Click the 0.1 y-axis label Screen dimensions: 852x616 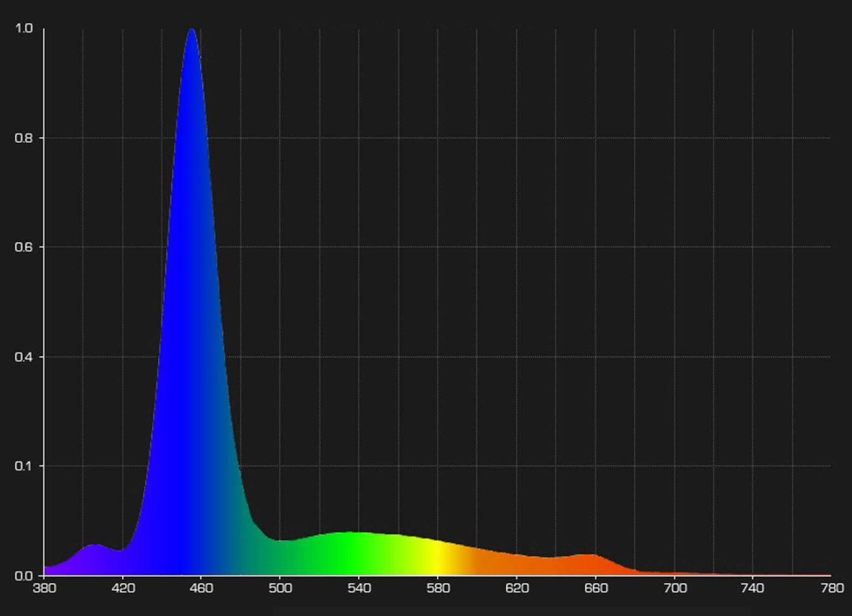coord(24,466)
